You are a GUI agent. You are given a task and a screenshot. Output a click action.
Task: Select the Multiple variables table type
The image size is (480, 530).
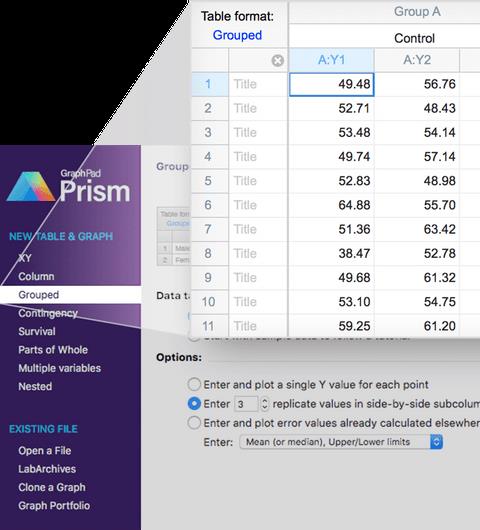pyautogui.click(x=59, y=368)
